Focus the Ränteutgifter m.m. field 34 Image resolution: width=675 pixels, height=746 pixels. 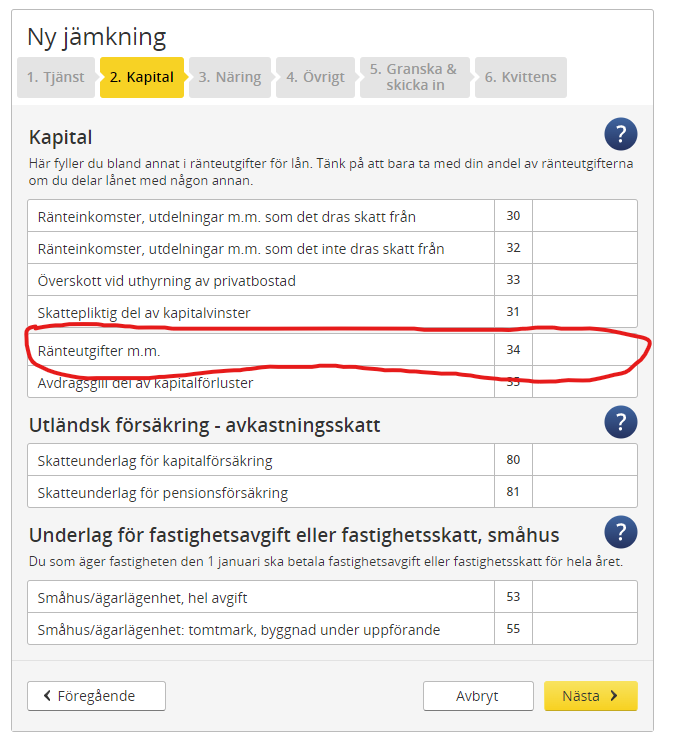584,351
